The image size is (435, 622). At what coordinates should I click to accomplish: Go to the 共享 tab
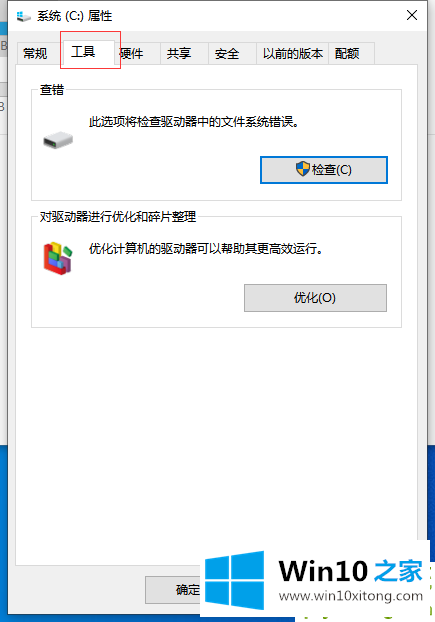tap(179, 54)
